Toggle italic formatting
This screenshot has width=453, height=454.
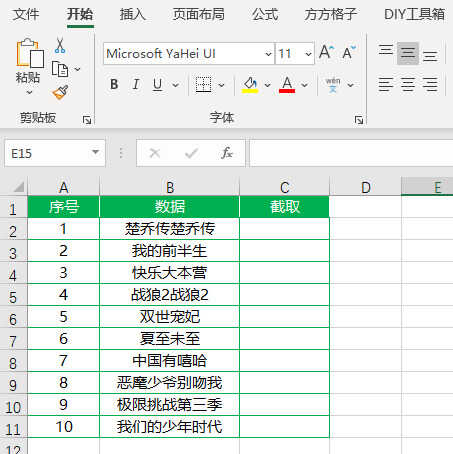136,84
